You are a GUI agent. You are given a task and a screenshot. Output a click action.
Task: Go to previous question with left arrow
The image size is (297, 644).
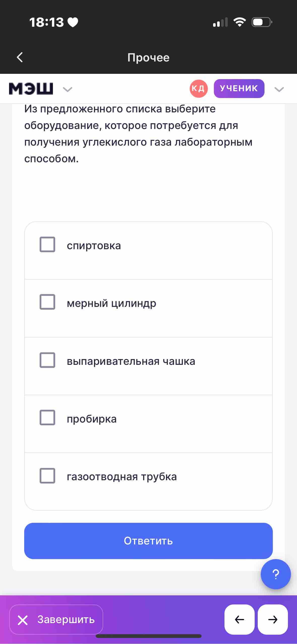(239, 619)
